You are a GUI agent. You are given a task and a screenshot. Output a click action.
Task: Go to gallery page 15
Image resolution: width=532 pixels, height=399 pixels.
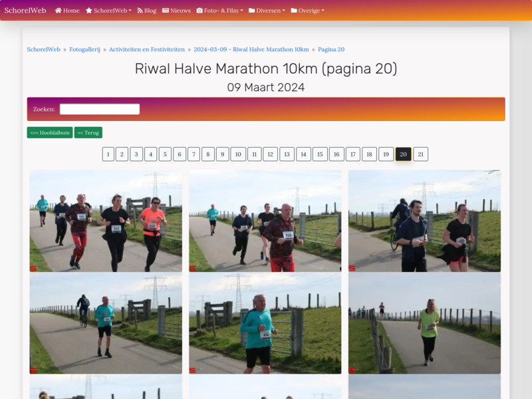click(320, 154)
